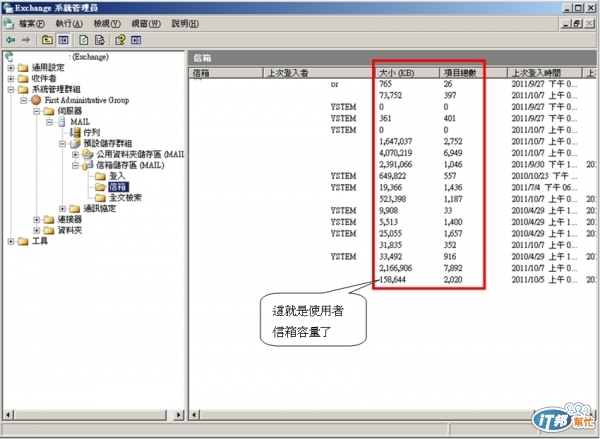Click the Forward arrow toolbar icon
Viewport: 600px width, 439px height.
point(26,40)
